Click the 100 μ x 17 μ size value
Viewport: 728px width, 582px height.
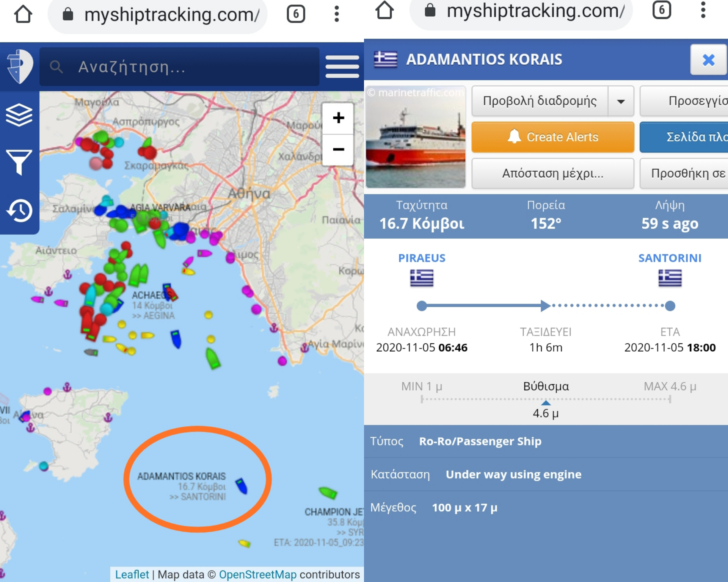[x=464, y=508]
